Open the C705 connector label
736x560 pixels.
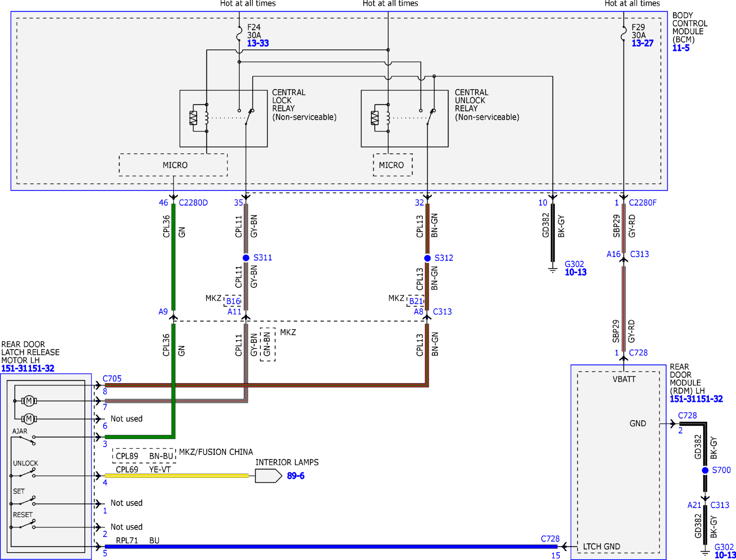tap(112, 378)
